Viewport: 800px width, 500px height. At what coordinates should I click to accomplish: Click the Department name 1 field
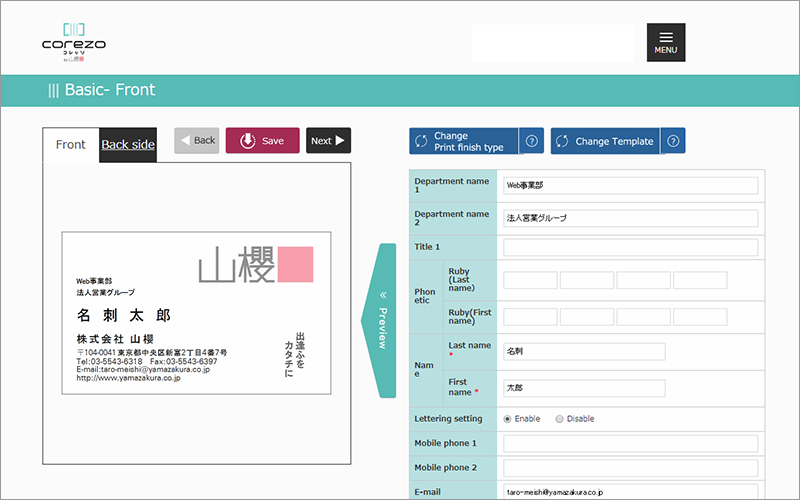[630, 185]
